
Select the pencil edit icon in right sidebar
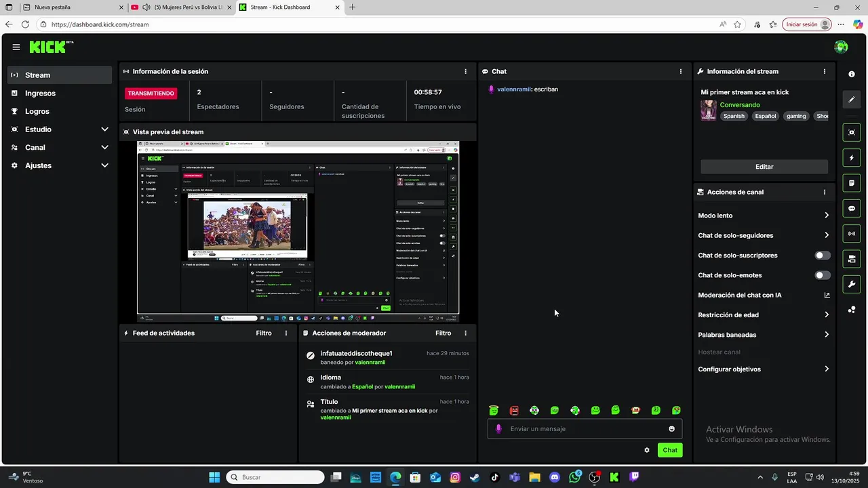(x=852, y=100)
